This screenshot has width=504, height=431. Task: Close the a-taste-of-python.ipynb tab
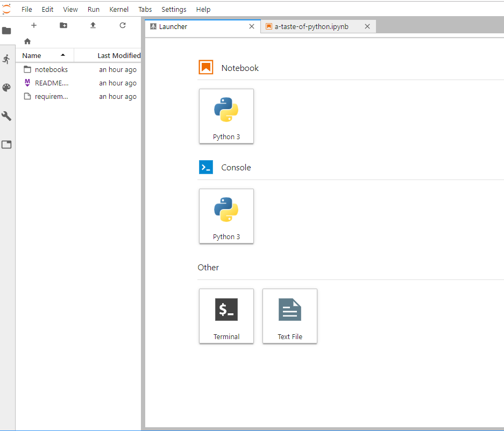coord(367,27)
